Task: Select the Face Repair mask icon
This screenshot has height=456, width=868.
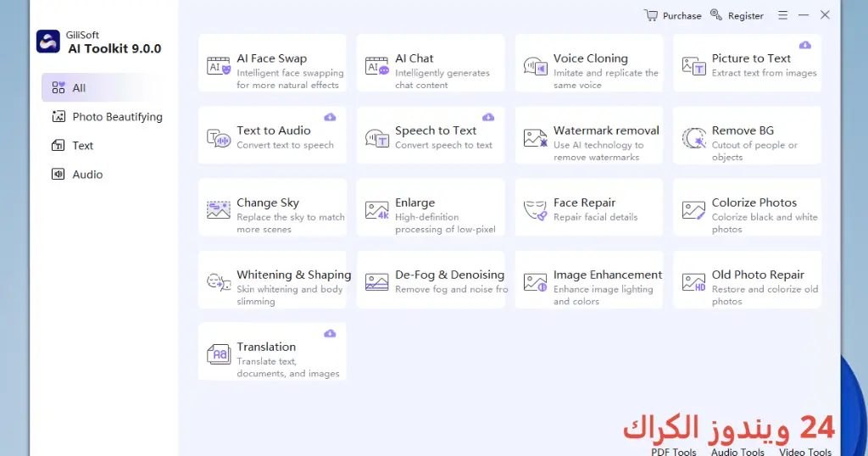Action: 536,210
